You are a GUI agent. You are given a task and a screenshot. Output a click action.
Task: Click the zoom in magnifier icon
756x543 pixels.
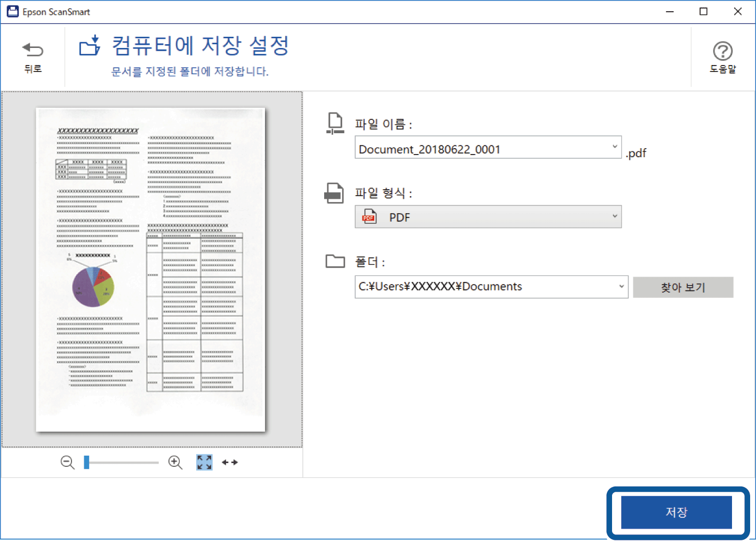point(175,463)
